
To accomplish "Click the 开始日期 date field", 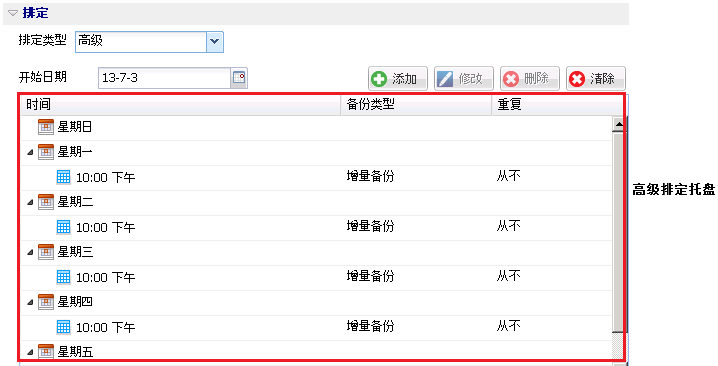I will click(164, 78).
